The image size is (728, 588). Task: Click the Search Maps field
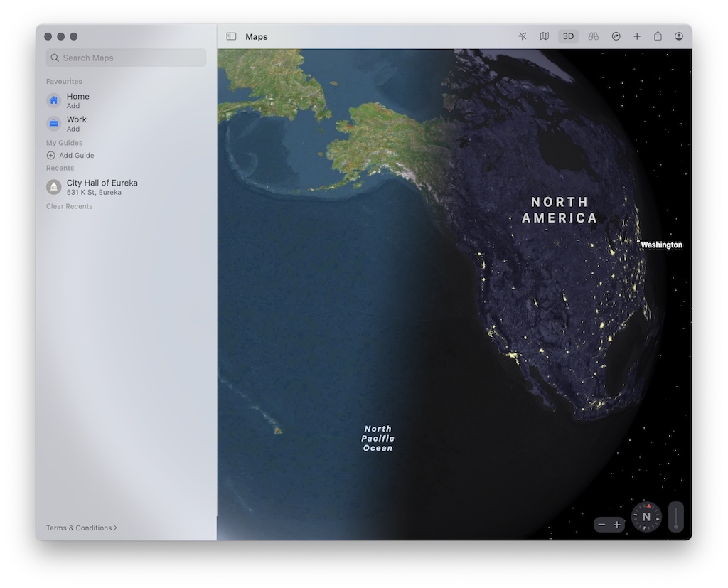[x=127, y=58]
